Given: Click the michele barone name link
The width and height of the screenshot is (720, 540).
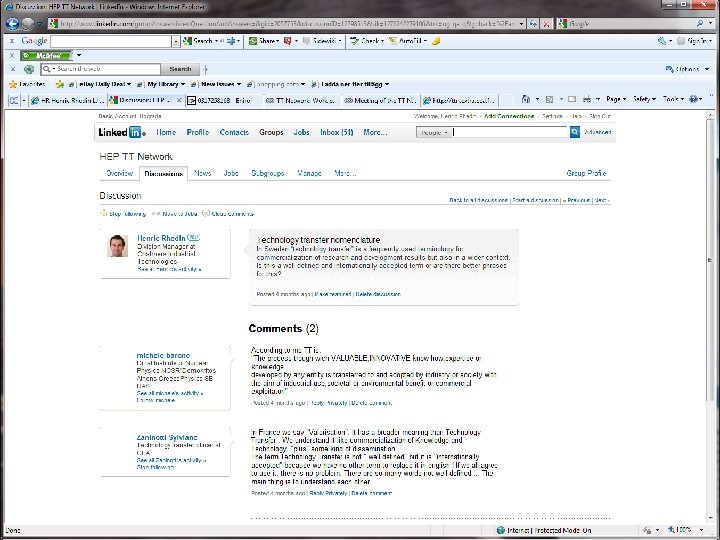Looking at the screenshot, I should [163, 355].
